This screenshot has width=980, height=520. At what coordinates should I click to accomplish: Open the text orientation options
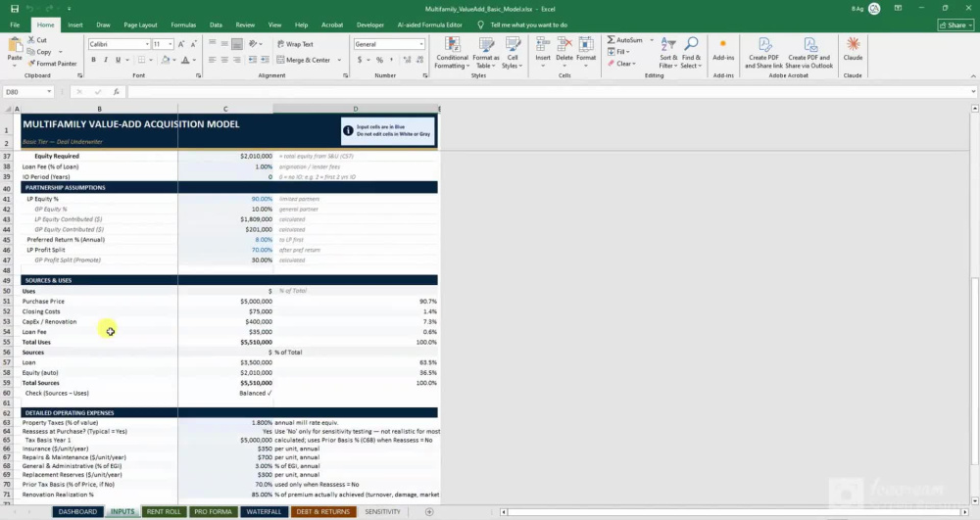[255, 44]
